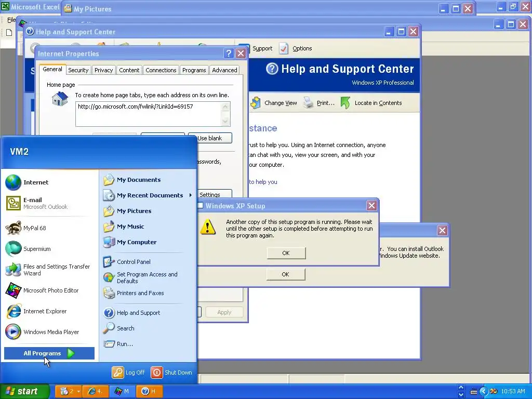Viewport: 532px width, 399px height.
Task: Click Print... in Help and Support Center
Action: click(x=319, y=103)
